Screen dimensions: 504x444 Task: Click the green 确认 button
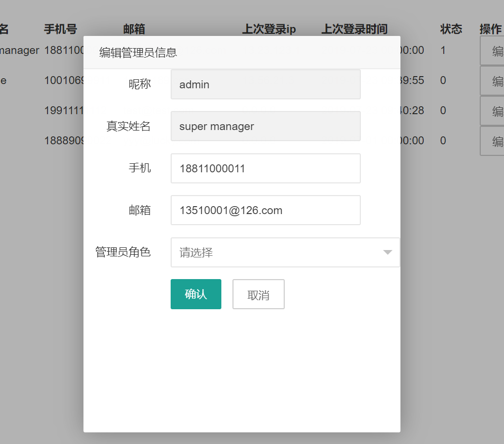pos(196,294)
